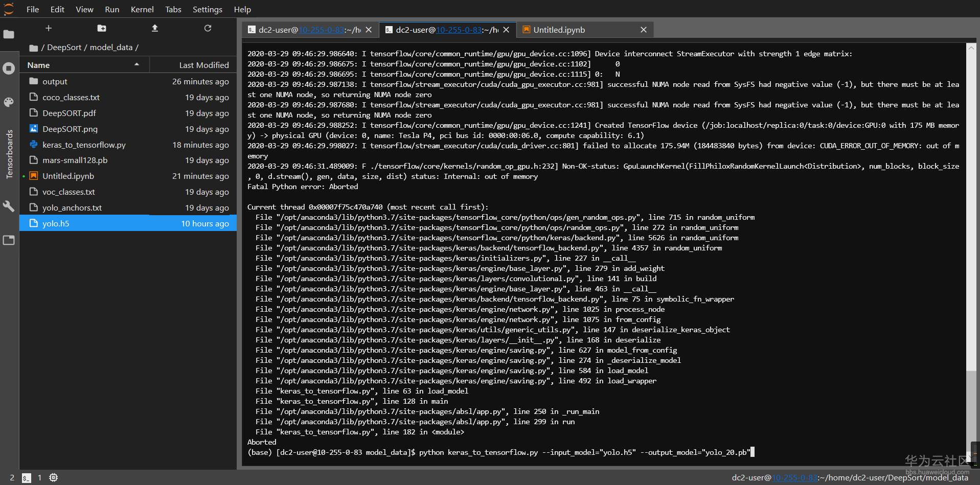Select keras_to_tensorflow.py in the file list
Image resolution: width=980 pixels, height=485 pixels.
[x=128, y=145]
